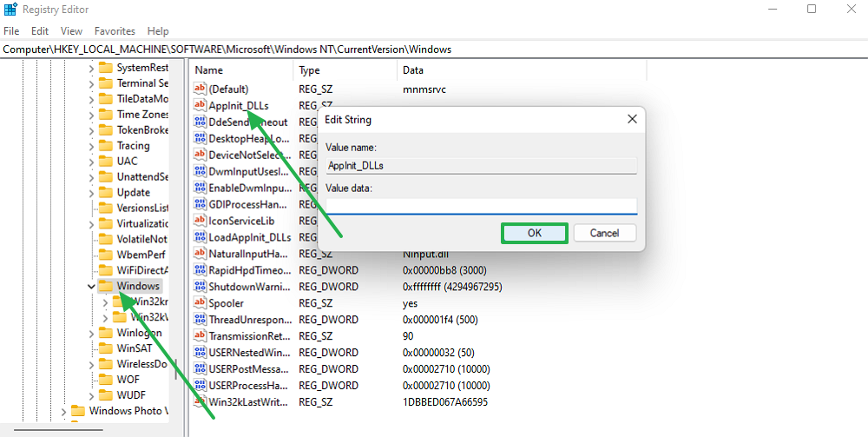Expand the Time Zones tree node

pyautogui.click(x=91, y=115)
